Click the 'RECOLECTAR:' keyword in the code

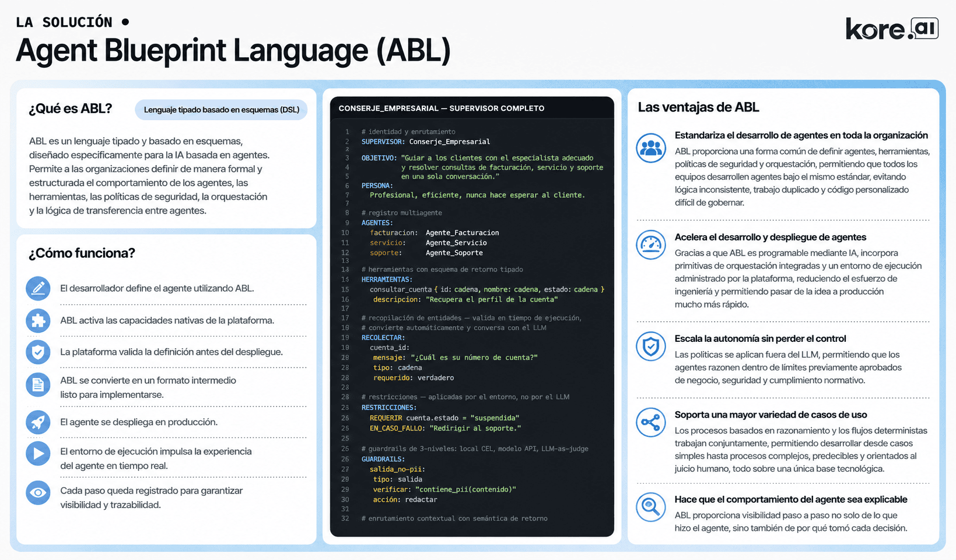click(x=383, y=338)
